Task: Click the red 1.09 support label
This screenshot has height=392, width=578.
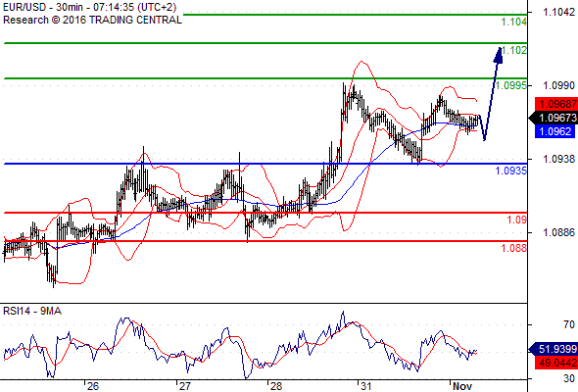Action: click(x=517, y=220)
